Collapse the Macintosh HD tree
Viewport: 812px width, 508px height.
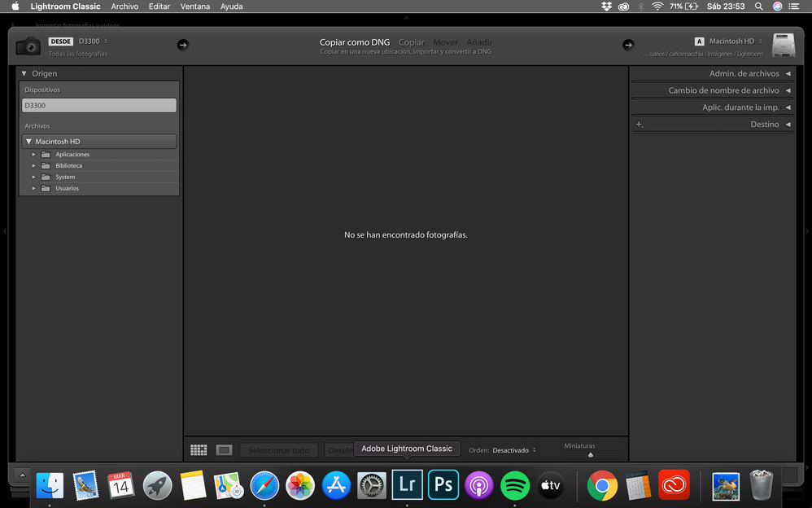29,142
